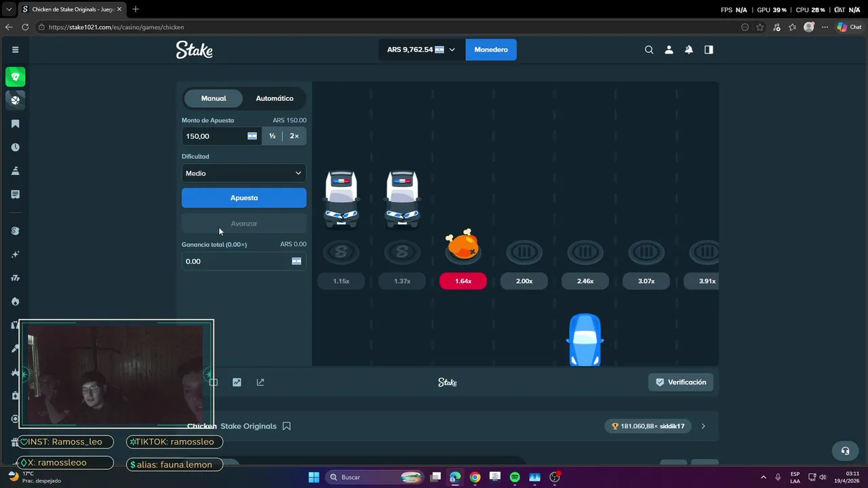Toggle theatre mode icon below game
The image size is (868, 488).
pyautogui.click(x=213, y=382)
